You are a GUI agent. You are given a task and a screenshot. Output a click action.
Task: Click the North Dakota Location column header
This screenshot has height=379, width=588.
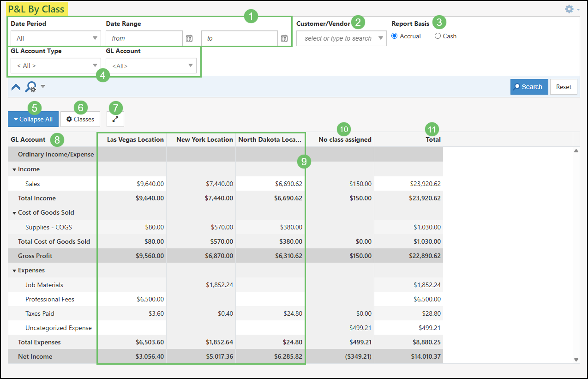[x=270, y=139]
